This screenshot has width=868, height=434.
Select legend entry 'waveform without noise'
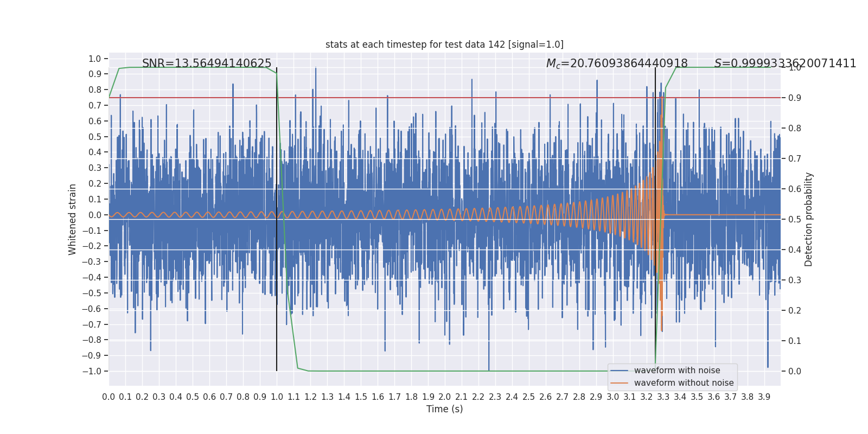684,383
